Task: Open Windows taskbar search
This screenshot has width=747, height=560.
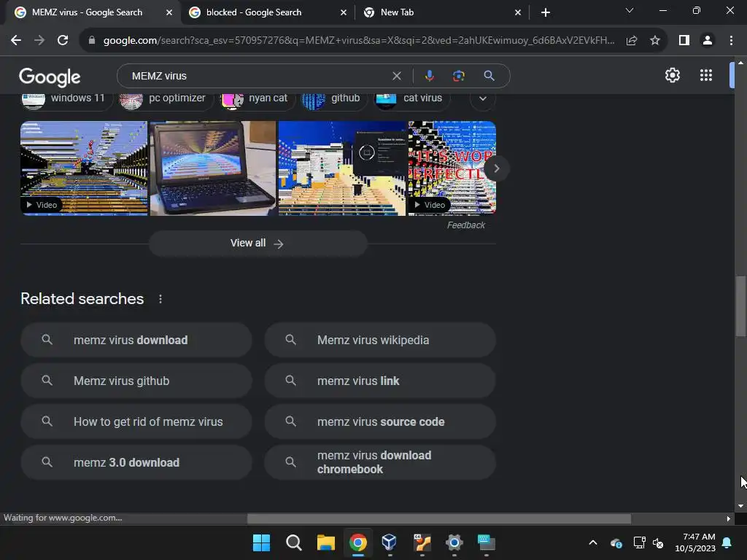Action: pyautogui.click(x=293, y=542)
